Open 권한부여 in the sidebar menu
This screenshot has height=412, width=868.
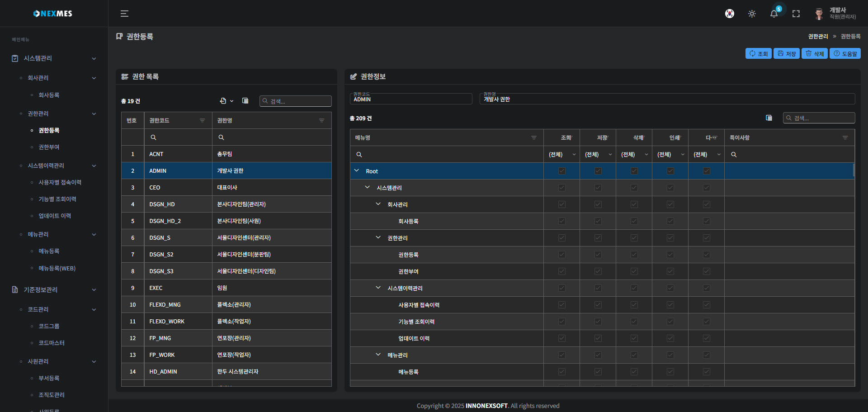coord(49,147)
